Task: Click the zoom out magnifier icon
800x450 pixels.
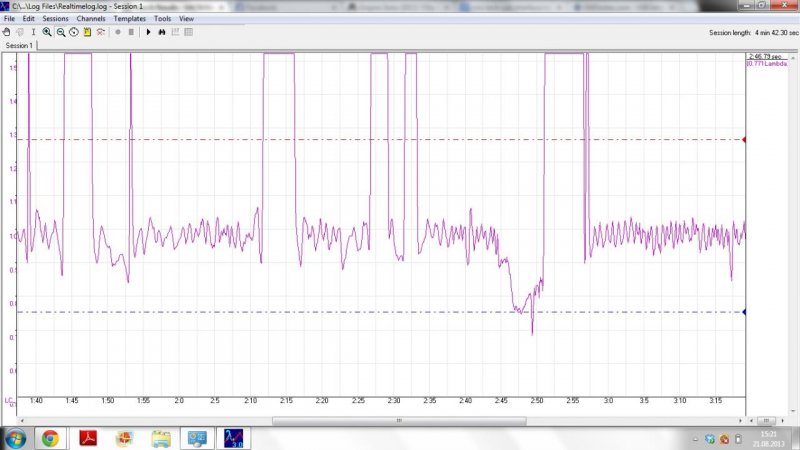Action: [x=61, y=32]
